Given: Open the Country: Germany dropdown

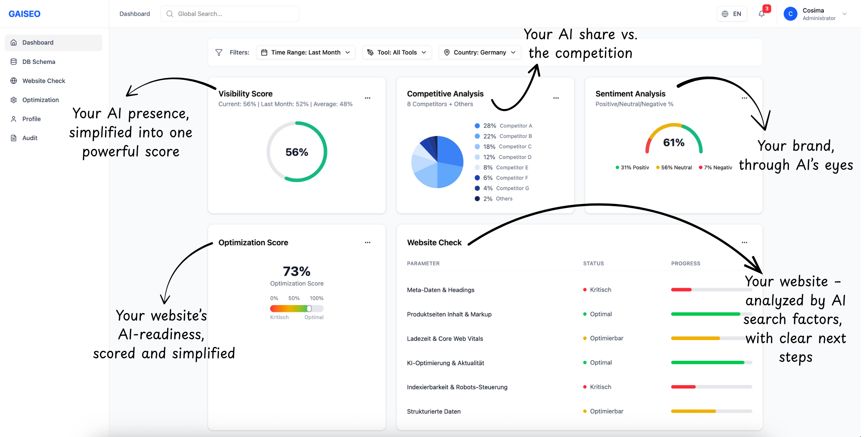Looking at the screenshot, I should pyautogui.click(x=480, y=52).
